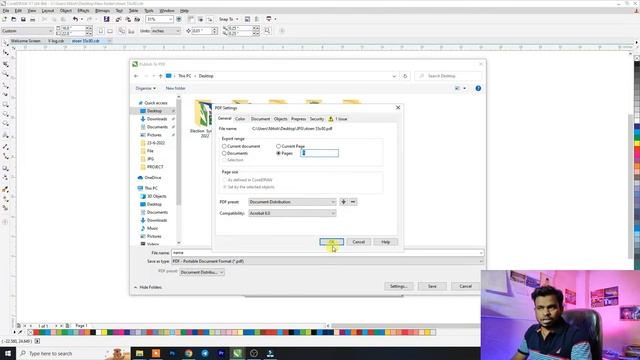Switch to the Security tab in PDF Settings

coord(316,119)
